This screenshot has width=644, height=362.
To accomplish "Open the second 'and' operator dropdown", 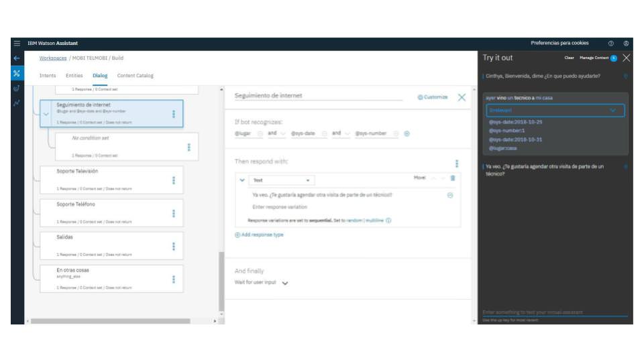I will coord(341,133).
